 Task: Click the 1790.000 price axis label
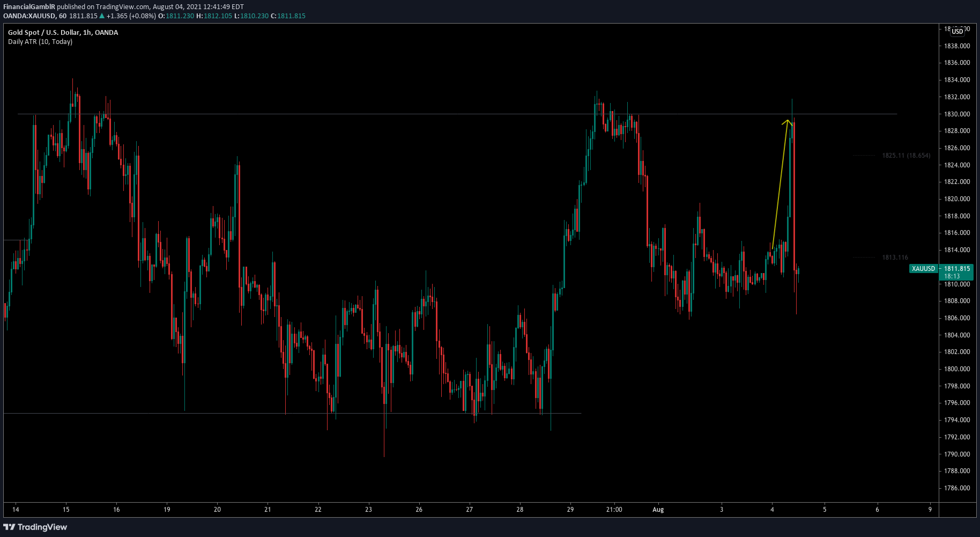click(x=957, y=454)
